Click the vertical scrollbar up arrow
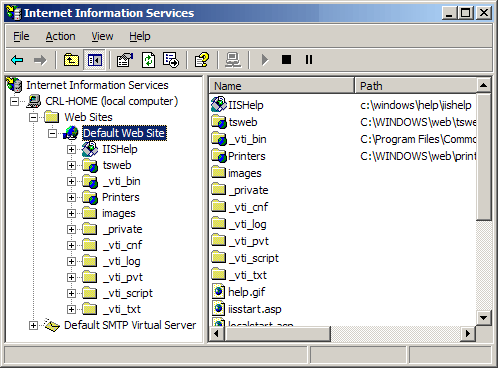The image size is (498, 368). coord(484,86)
